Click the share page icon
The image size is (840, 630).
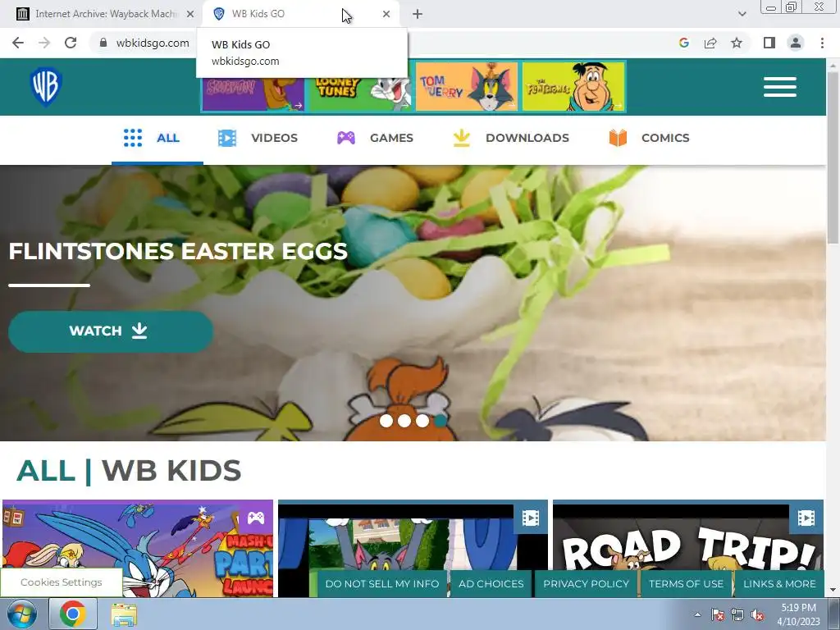(x=710, y=43)
